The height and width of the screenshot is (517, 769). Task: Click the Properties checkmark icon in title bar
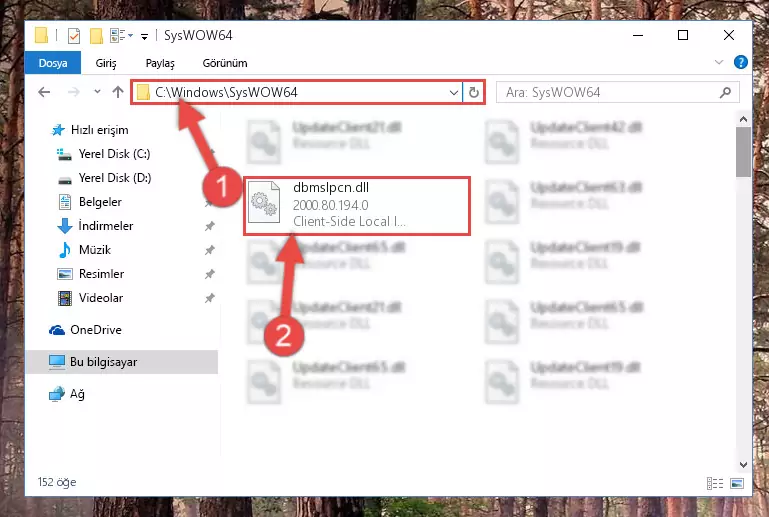pos(74,36)
